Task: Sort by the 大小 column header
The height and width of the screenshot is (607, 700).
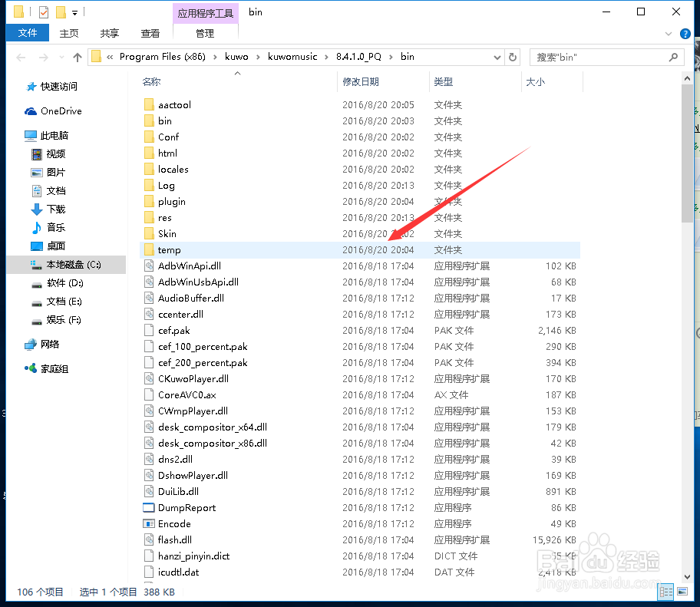Action: (x=535, y=81)
